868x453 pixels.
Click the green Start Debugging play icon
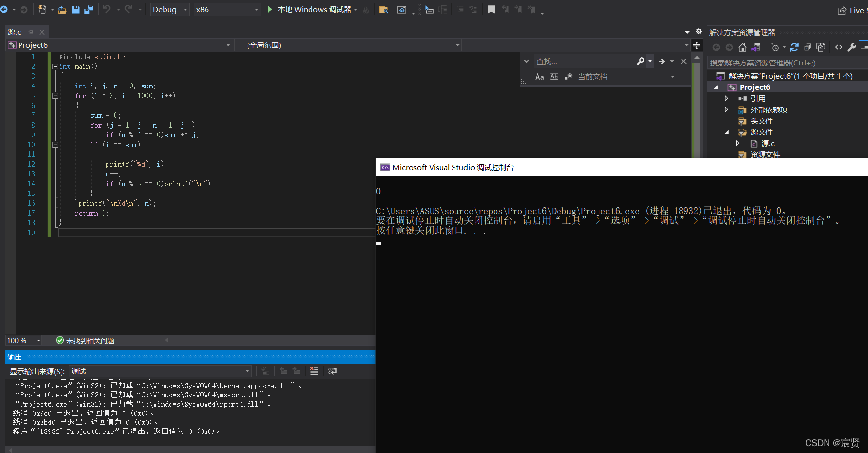tap(269, 10)
